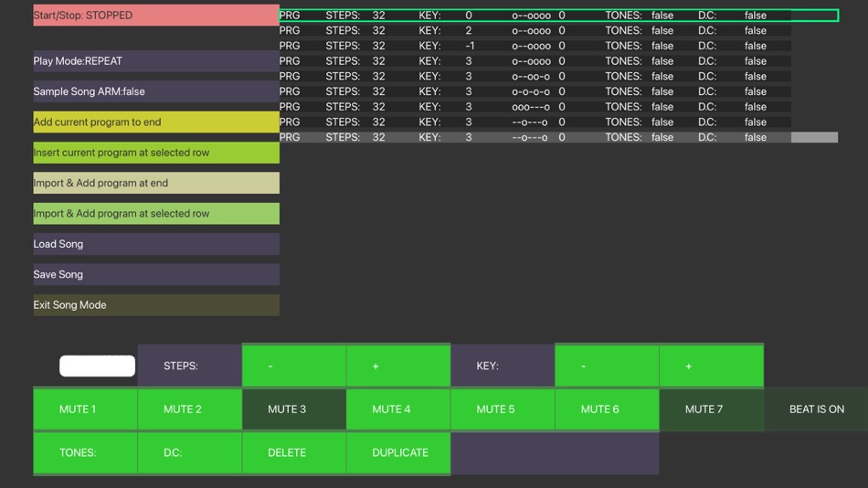Toggle MUTE 2
Image resolution: width=868 pixels, height=488 pixels.
point(190,408)
